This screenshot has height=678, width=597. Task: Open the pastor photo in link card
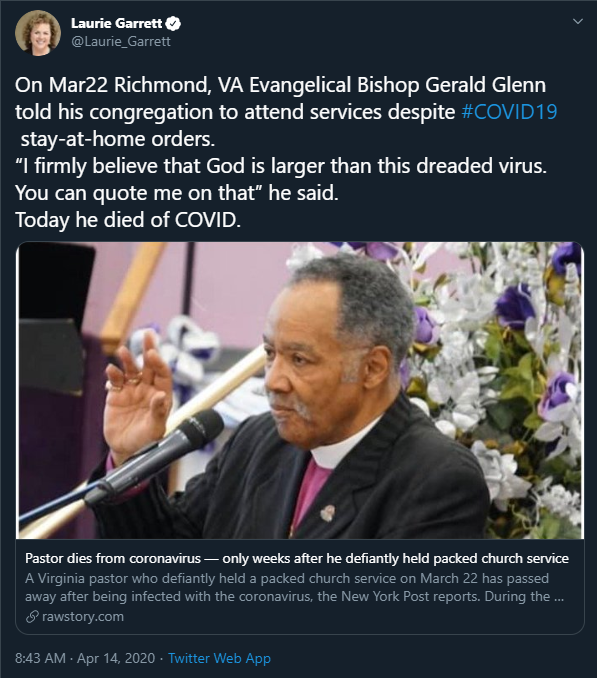(x=300, y=390)
